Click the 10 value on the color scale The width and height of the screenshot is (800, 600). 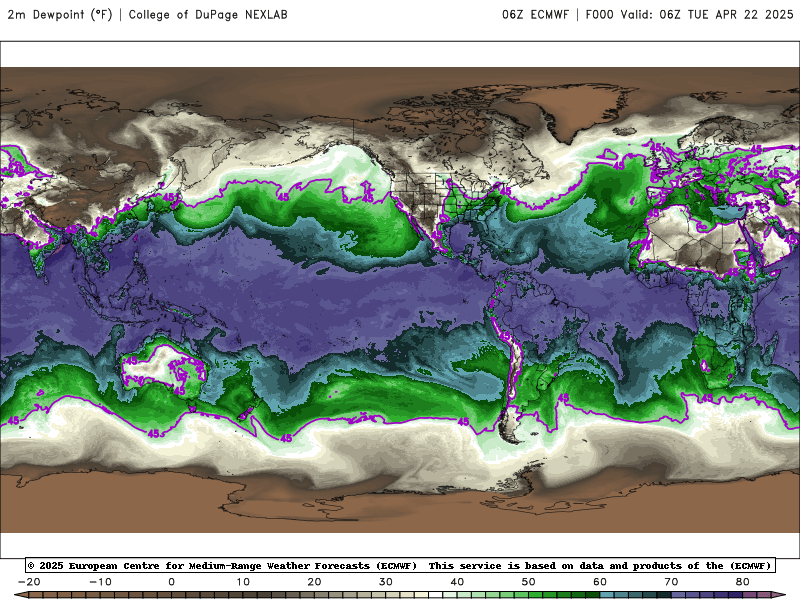(x=243, y=582)
